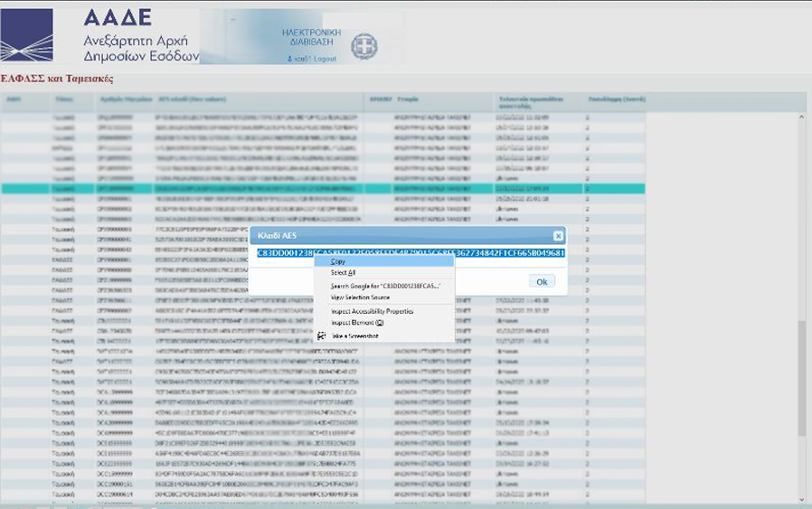
Task: Select Take a Screenshot menu entry
Action: [x=384, y=336]
